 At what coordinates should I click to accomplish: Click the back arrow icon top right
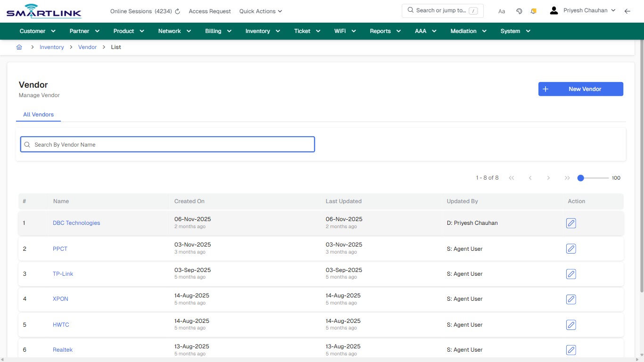coord(627,11)
